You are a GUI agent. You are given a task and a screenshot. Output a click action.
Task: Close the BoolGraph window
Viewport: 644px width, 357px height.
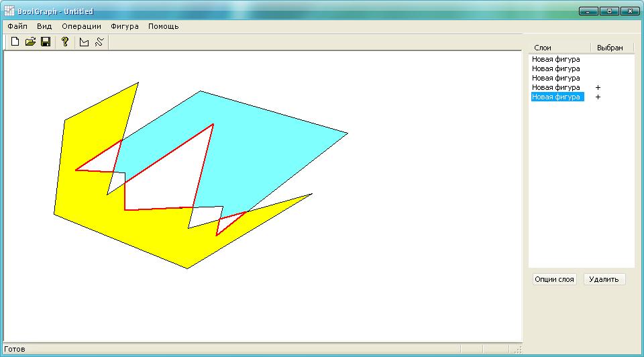630,11
